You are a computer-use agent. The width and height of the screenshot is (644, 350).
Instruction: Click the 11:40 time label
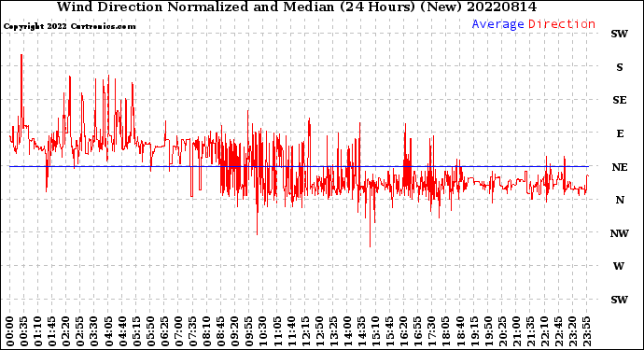(x=291, y=331)
